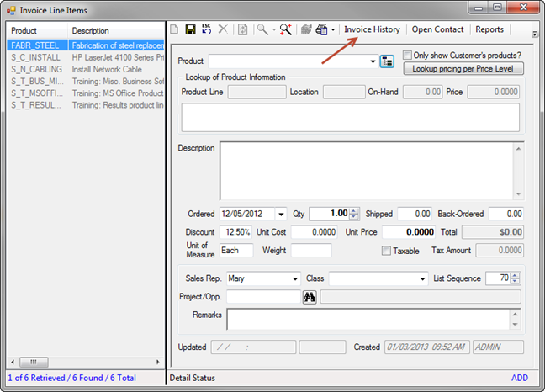This screenshot has width=545, height=392.
Task: Click the New record page icon
Action: (x=174, y=29)
